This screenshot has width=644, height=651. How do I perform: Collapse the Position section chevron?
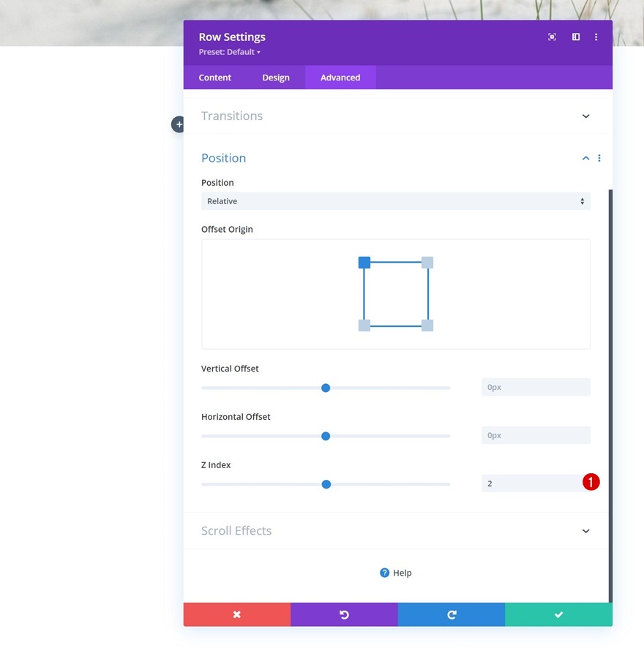(x=586, y=158)
